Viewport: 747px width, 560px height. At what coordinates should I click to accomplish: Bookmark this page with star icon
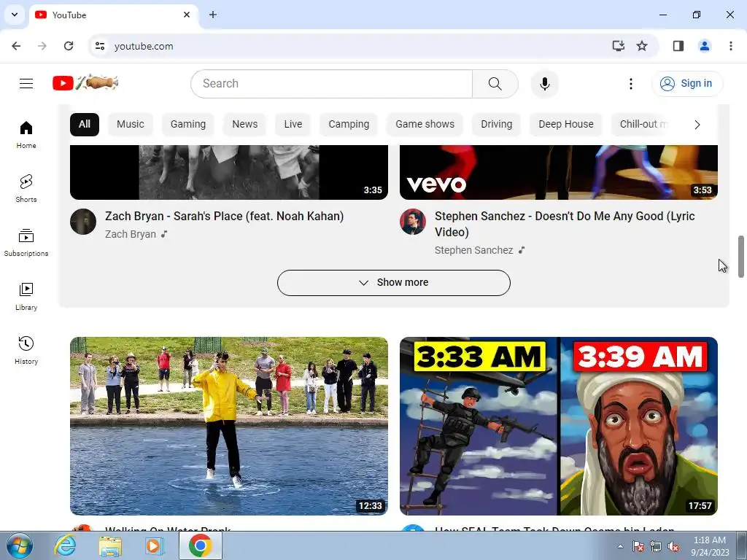coord(642,46)
